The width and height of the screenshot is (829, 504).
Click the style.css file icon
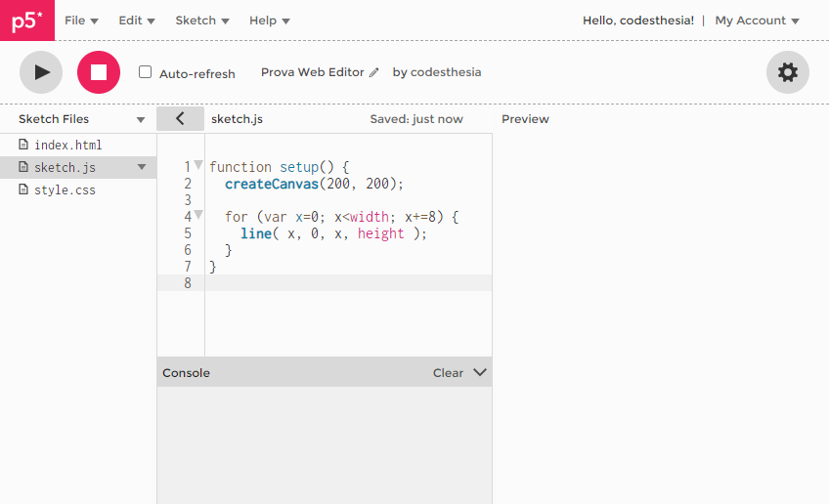24,189
